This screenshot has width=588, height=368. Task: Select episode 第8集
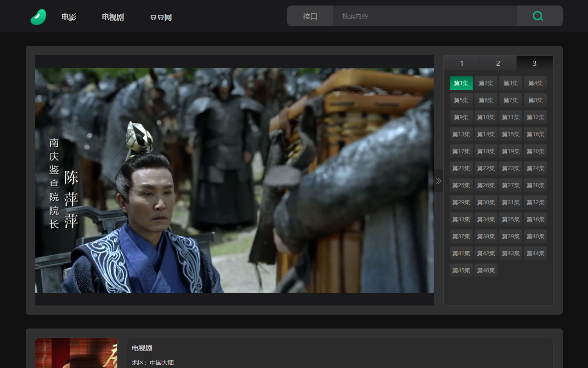click(x=536, y=100)
